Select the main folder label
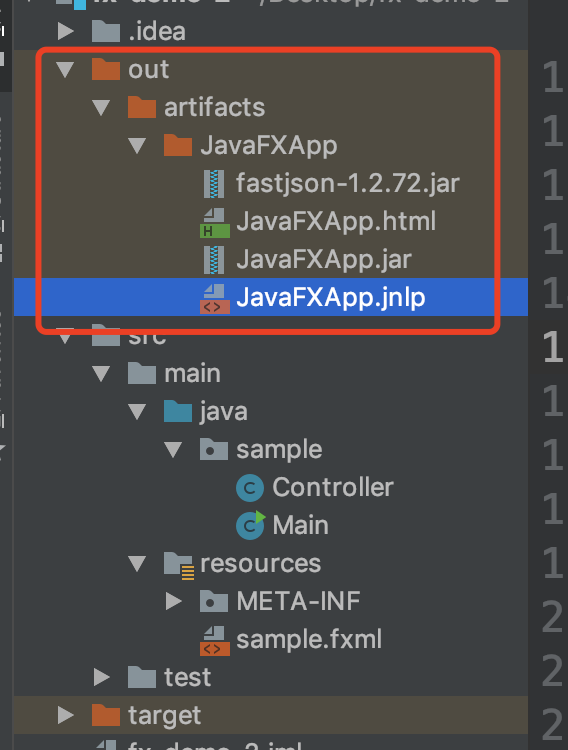 tap(192, 374)
